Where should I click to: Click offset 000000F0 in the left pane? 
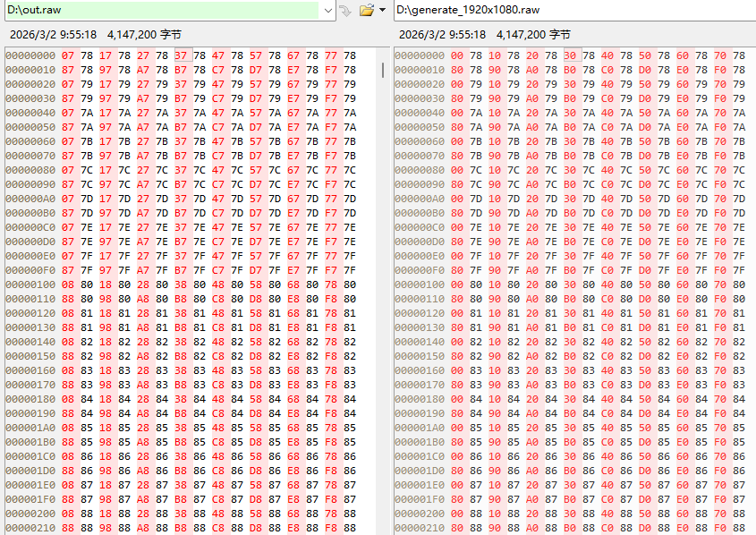coord(30,270)
